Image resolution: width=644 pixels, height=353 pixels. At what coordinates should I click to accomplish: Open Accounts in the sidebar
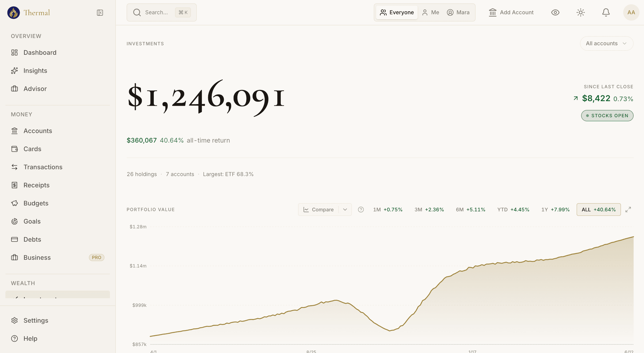[58, 131]
